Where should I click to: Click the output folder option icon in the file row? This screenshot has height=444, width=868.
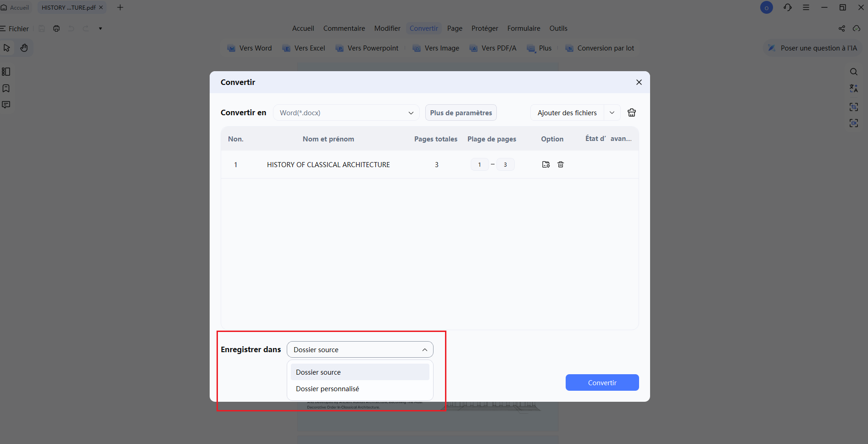pos(546,164)
